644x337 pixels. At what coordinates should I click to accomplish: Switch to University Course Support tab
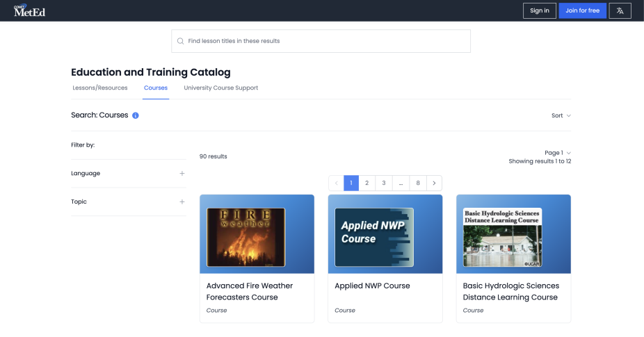coord(220,88)
